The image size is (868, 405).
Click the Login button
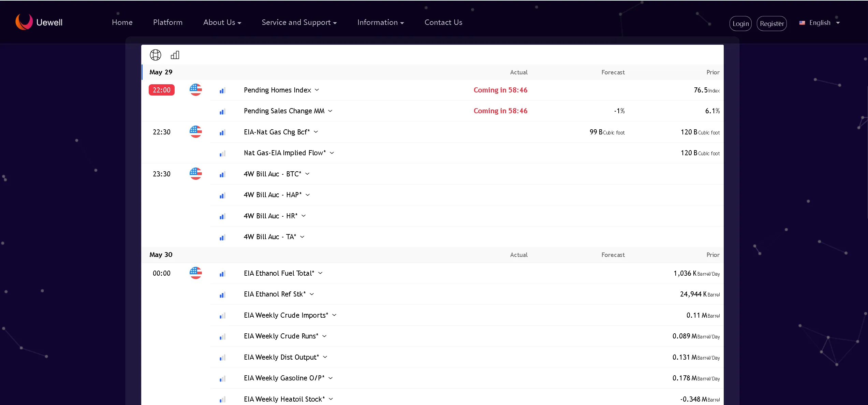pyautogui.click(x=740, y=24)
